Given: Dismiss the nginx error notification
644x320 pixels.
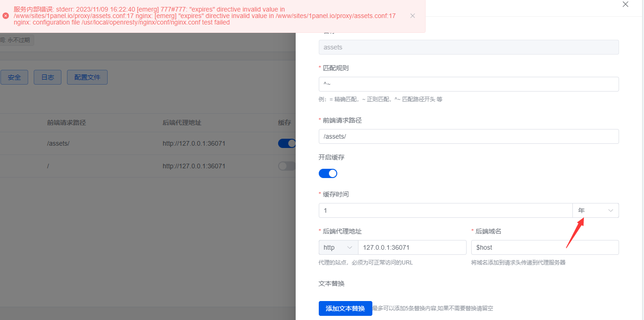Looking at the screenshot, I should [x=413, y=15].
